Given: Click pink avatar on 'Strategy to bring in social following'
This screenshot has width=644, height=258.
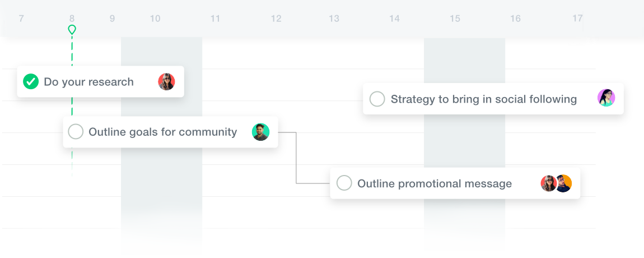Looking at the screenshot, I should coord(606,98).
